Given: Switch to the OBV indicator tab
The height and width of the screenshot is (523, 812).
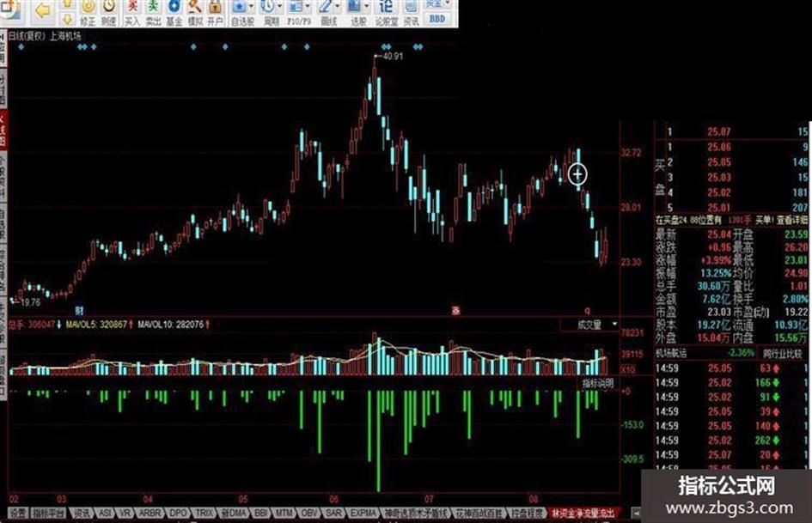Looking at the screenshot, I should point(309,514).
